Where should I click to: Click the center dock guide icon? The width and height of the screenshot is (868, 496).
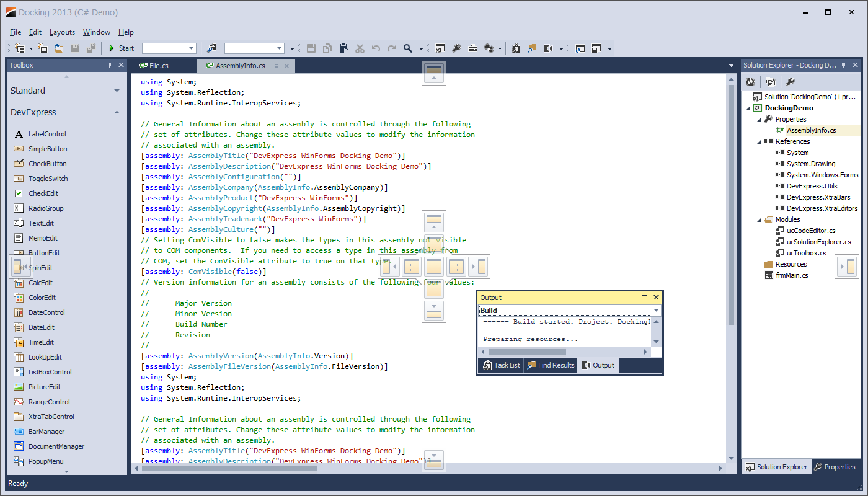(434, 267)
